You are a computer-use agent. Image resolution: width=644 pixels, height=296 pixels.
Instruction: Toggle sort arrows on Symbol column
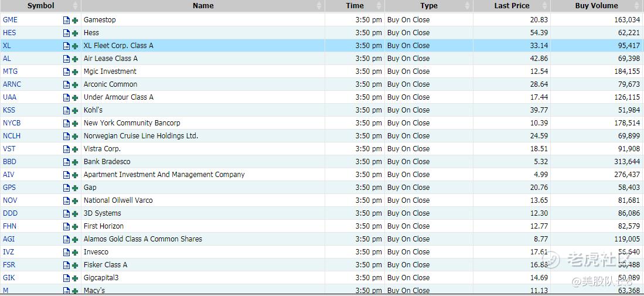75,6
